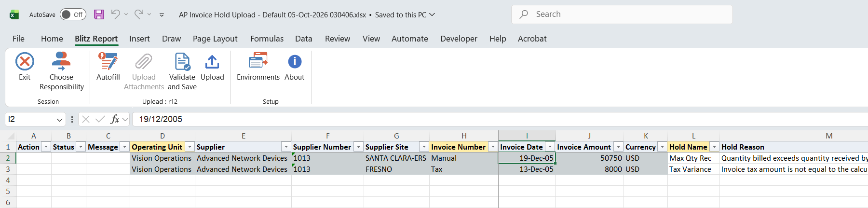Open Hold Name filter dropdown
Viewport: 868px width, 208px height.
tap(714, 147)
